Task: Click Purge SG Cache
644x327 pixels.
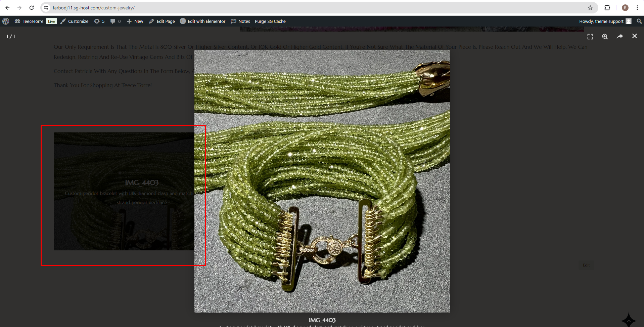Action: pos(270,21)
